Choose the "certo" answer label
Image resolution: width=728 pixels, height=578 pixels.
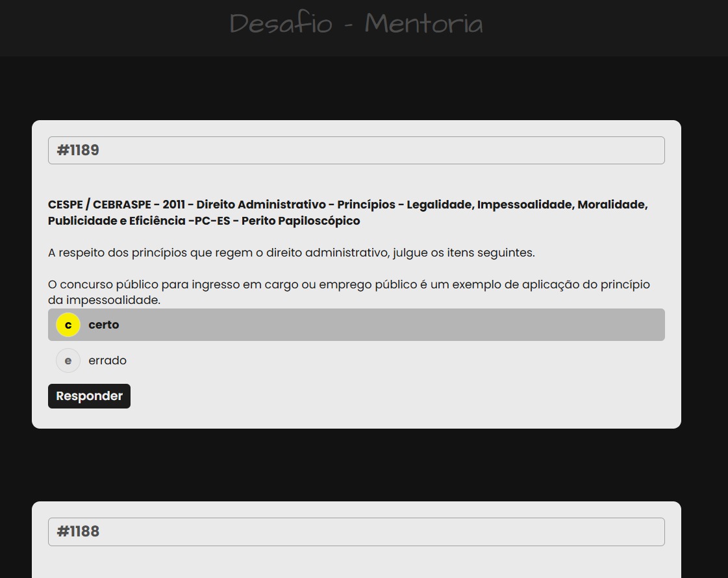click(x=104, y=325)
